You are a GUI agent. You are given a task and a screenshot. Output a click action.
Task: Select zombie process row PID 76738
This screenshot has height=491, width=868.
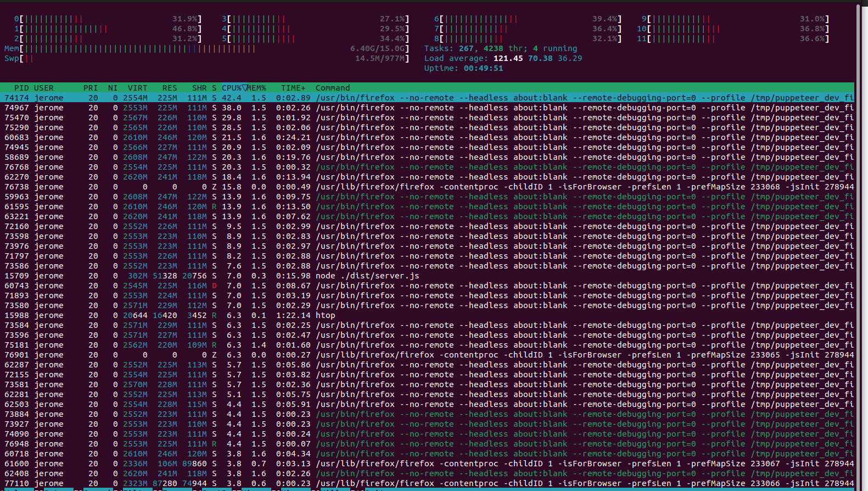427,187
